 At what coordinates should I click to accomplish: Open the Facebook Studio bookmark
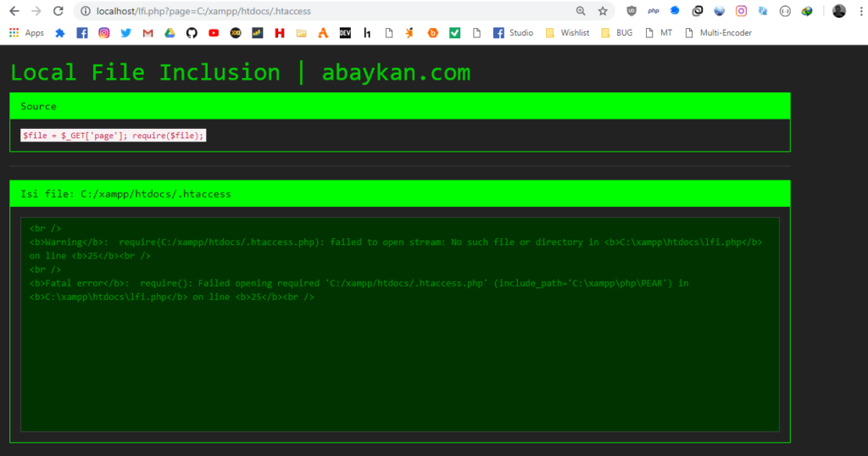[x=513, y=33]
